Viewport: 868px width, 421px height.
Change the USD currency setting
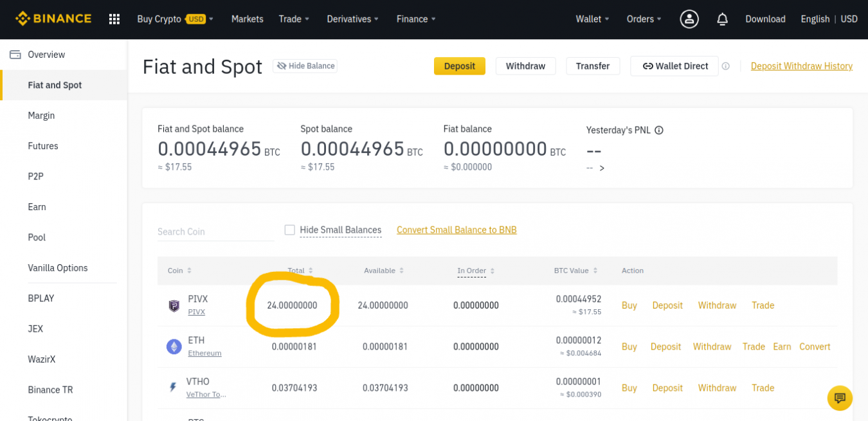pyautogui.click(x=849, y=19)
